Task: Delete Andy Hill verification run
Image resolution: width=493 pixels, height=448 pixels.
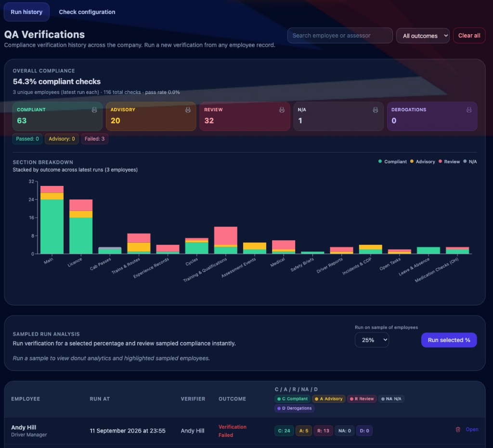Action: point(458,429)
